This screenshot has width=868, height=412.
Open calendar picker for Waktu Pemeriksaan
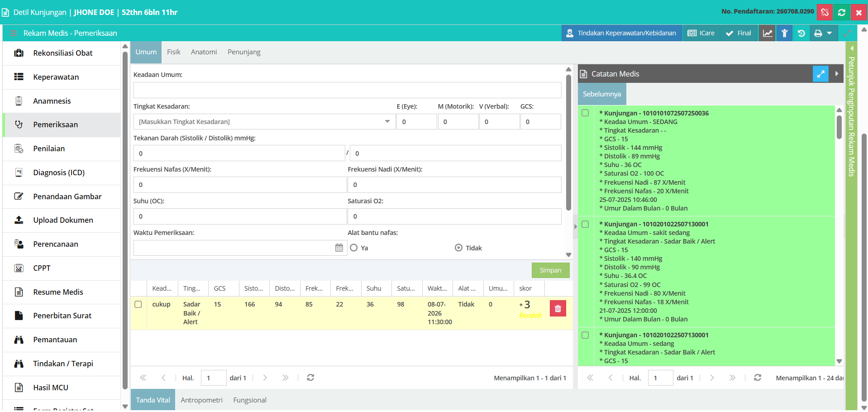tap(339, 248)
